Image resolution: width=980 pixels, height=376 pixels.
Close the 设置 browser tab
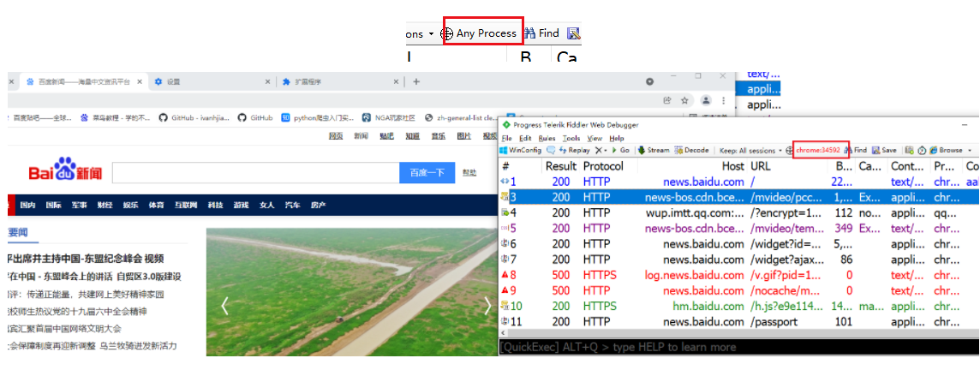[x=268, y=82]
